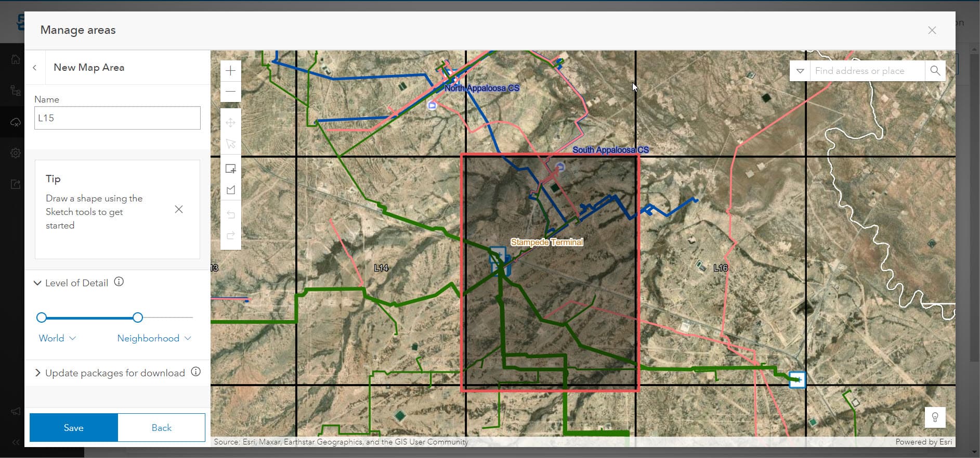980x458 pixels.
Task: Go back from New Map Area panel
Action: point(35,68)
